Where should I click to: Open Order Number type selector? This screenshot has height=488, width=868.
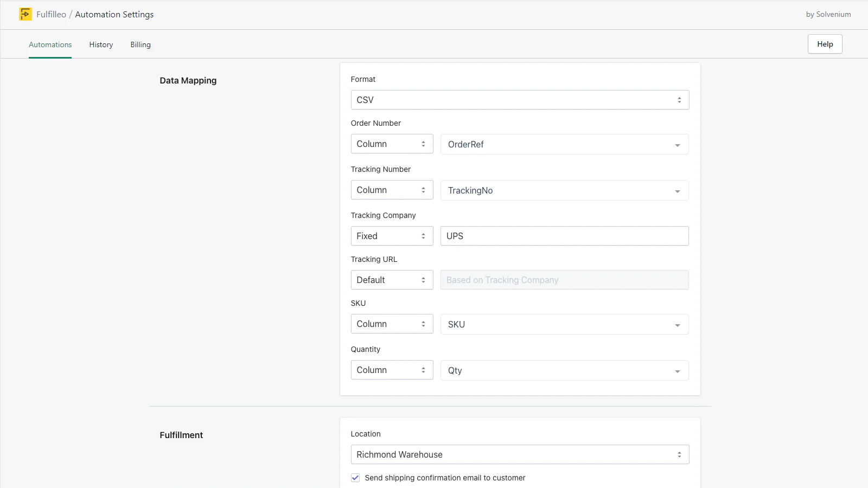point(392,144)
